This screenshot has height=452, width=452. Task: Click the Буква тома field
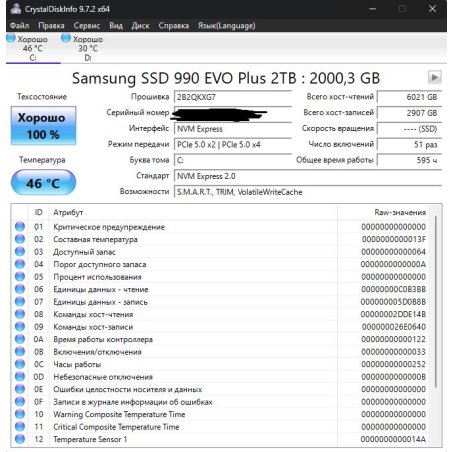click(233, 160)
